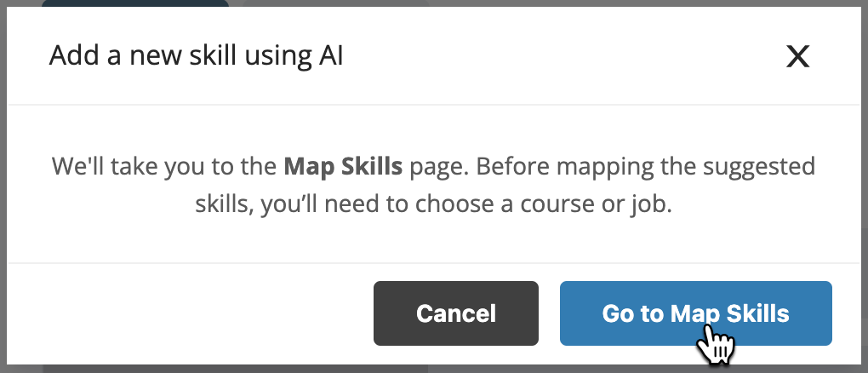This screenshot has height=373, width=868.
Task: Select the dark gray Cancel button
Action: 455,313
